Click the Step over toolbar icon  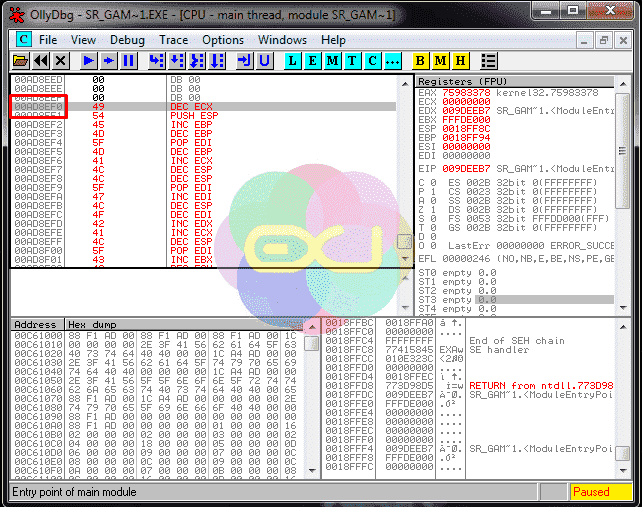tap(177, 61)
